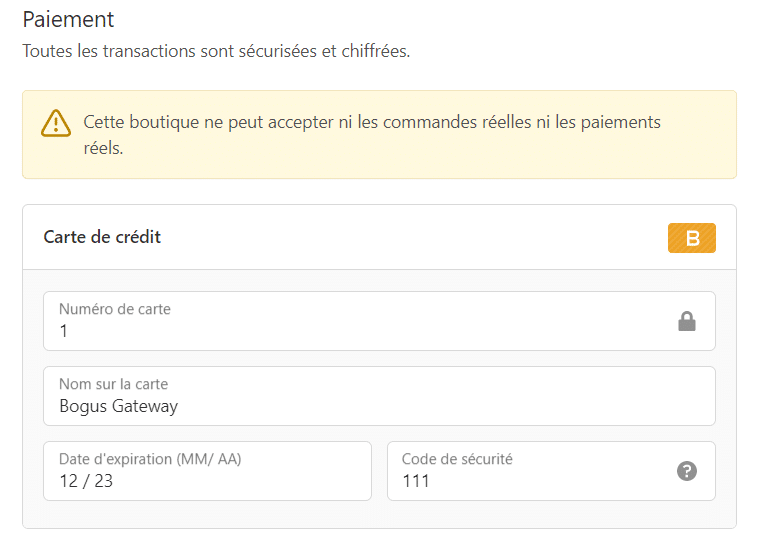Click the "Code de sécurité" label

[x=457, y=459]
